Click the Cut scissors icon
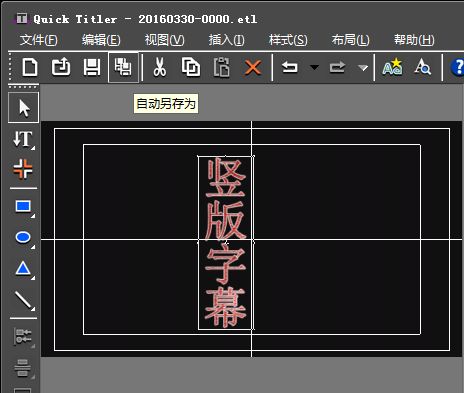This screenshot has width=464, height=393. click(x=160, y=67)
